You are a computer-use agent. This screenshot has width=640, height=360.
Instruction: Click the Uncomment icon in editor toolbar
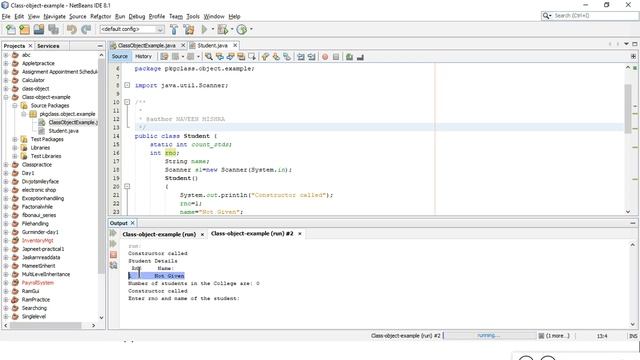[x=360, y=57]
